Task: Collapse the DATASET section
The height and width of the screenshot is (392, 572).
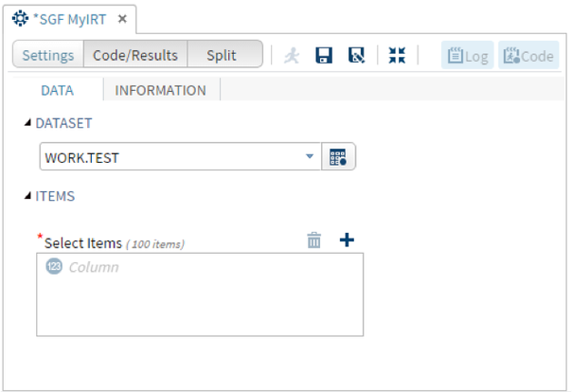Action: coord(27,123)
